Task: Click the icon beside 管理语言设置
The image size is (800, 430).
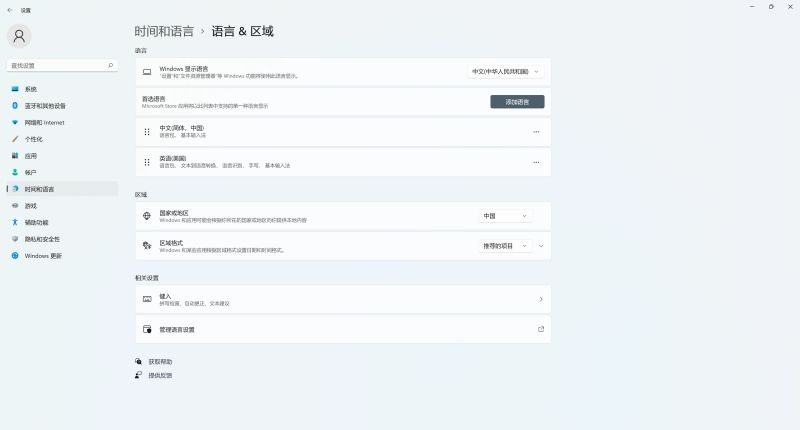Action: click(x=147, y=330)
